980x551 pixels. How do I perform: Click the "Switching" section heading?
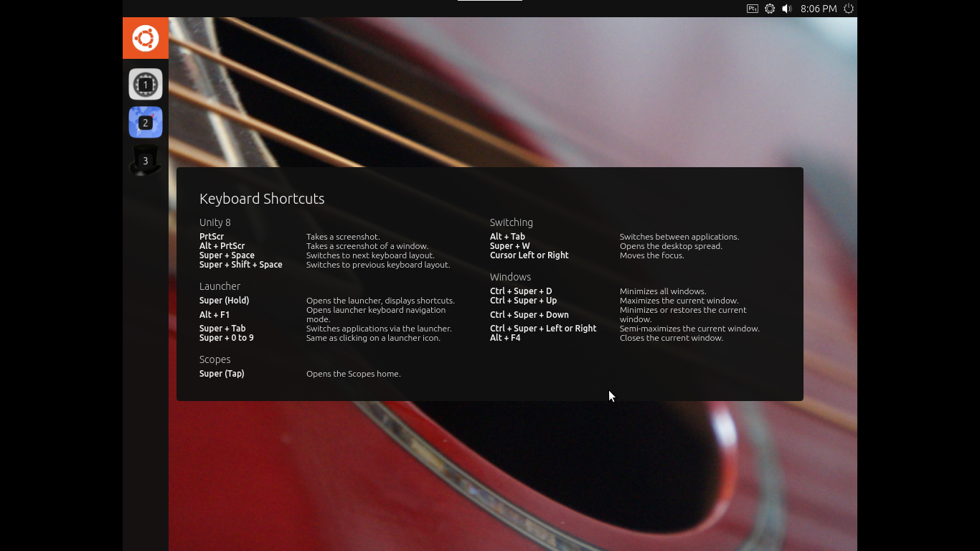click(x=512, y=222)
